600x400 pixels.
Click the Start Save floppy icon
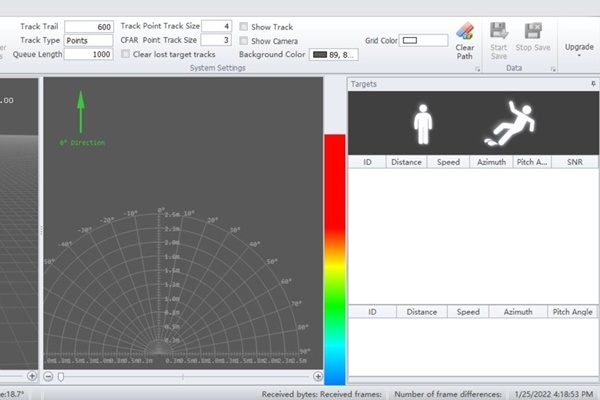499,31
